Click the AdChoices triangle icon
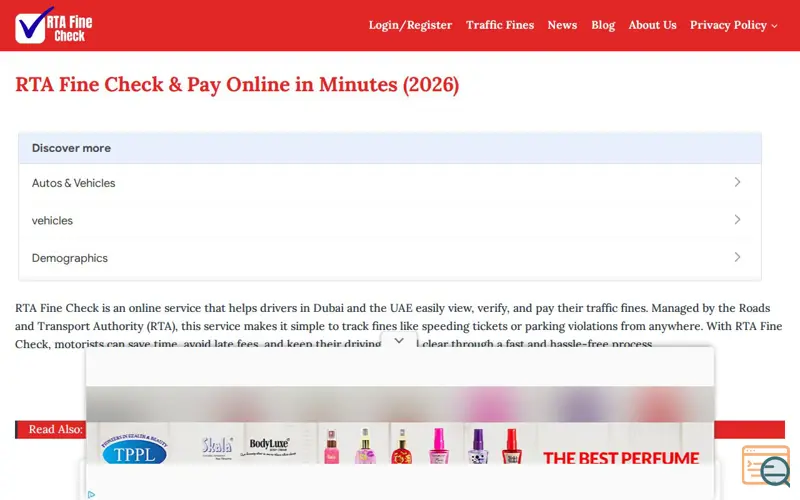The image size is (800, 500). (91, 494)
